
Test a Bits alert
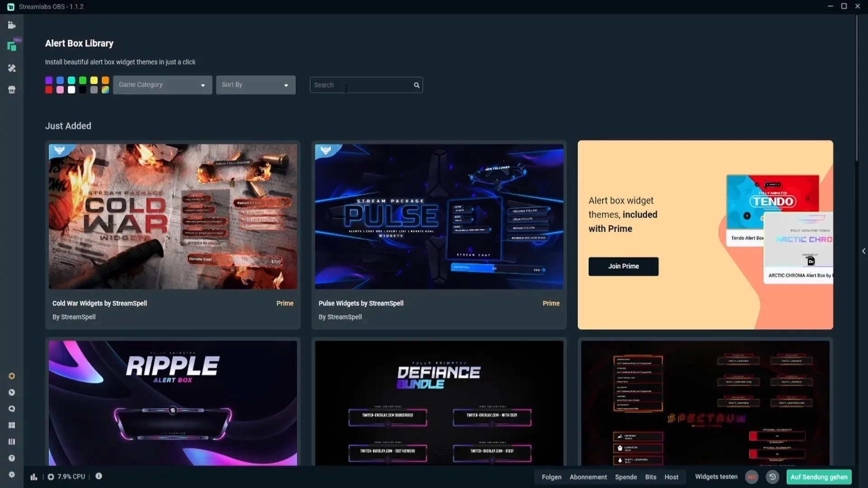click(x=651, y=477)
